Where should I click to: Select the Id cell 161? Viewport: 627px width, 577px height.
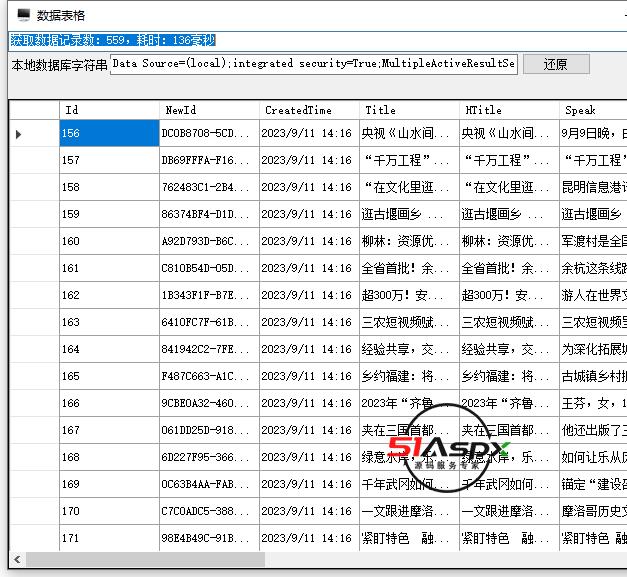click(109, 268)
